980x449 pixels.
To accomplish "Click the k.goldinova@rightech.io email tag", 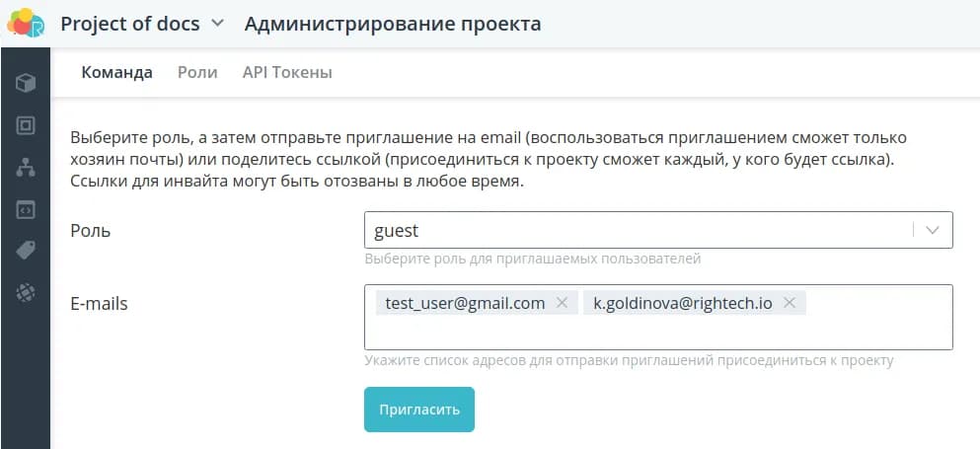I will point(682,303).
